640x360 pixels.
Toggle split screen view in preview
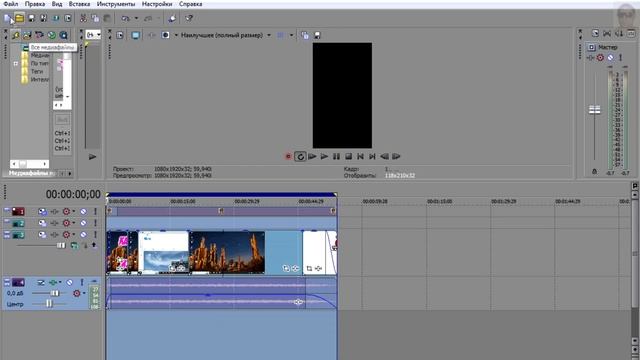[x=165, y=35]
